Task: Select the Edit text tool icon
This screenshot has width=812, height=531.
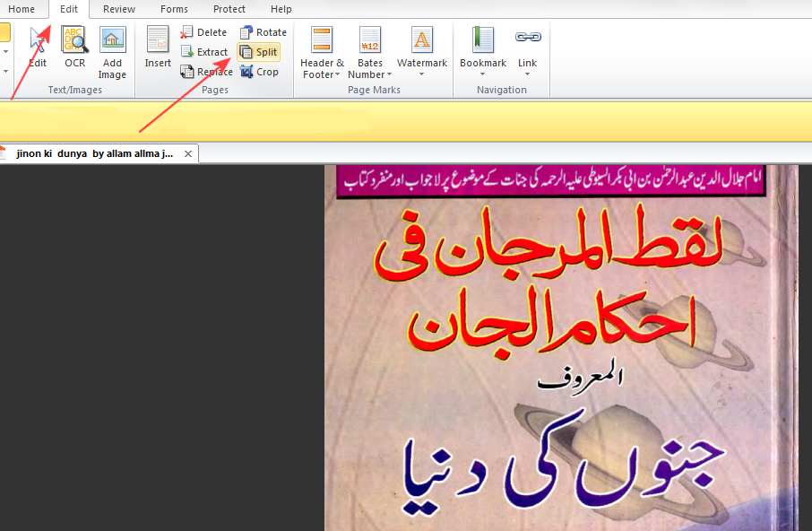Action: [x=38, y=41]
